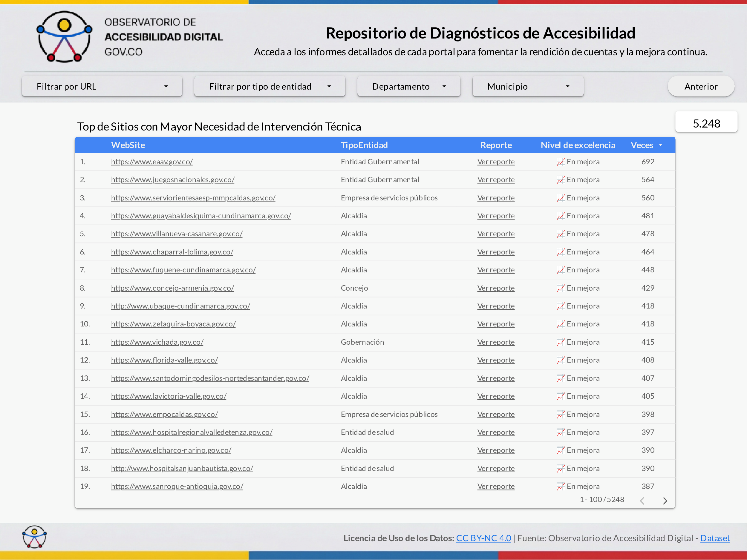Image resolution: width=747 pixels, height=560 pixels.
Task: Click the trend icon in the sanroque-antioquia row
Action: [561, 486]
